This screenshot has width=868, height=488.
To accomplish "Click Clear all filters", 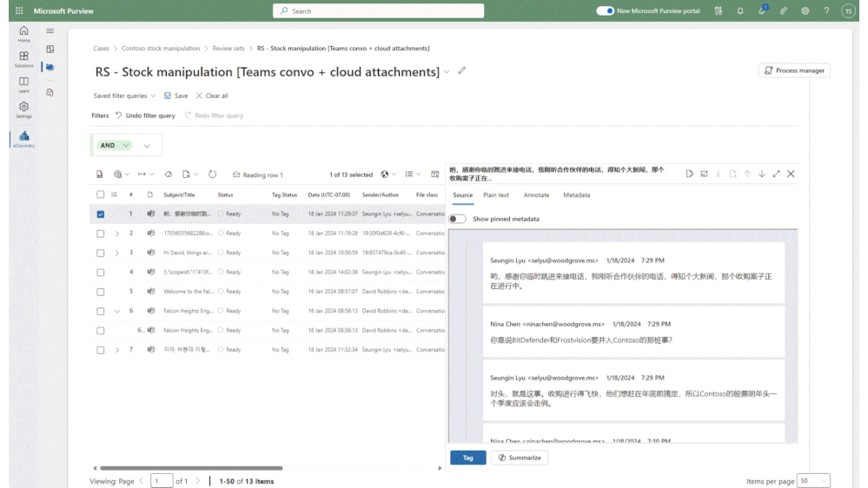I will [211, 96].
